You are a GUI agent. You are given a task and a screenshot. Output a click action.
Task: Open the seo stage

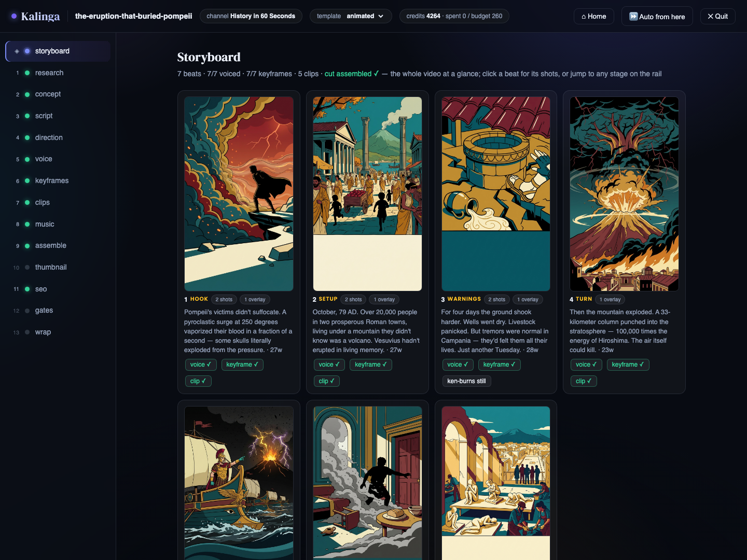click(x=58, y=289)
